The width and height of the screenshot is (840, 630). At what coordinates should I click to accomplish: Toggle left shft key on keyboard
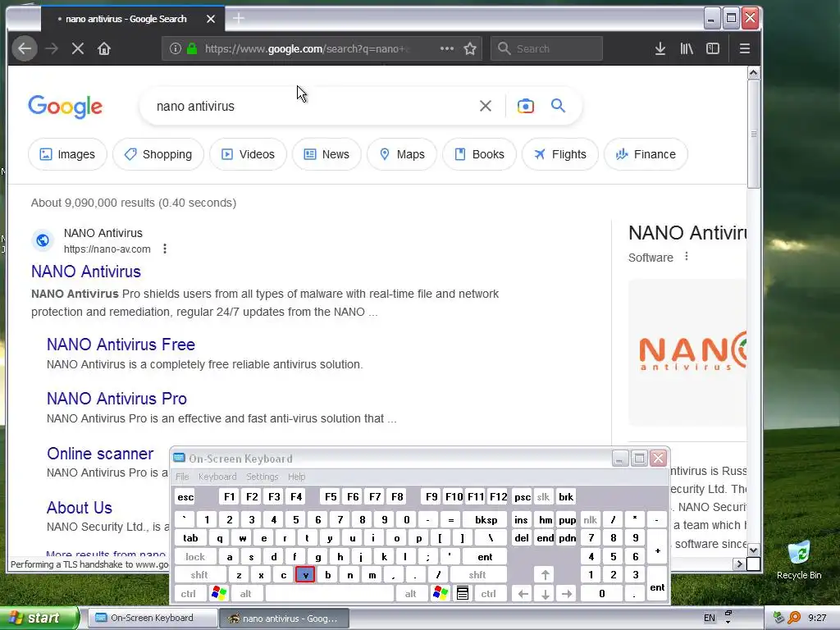199,575
